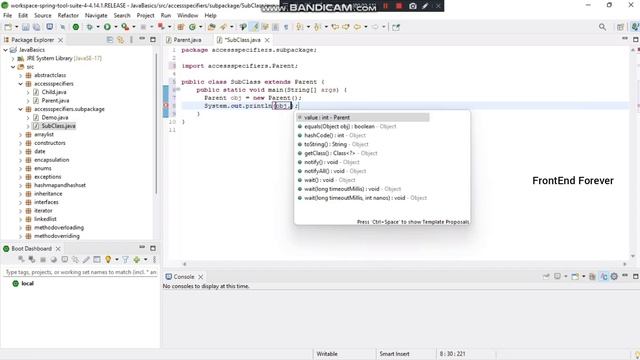The image size is (640, 360).
Task: Click the Open Type toolbar icon
Action: click(211, 27)
